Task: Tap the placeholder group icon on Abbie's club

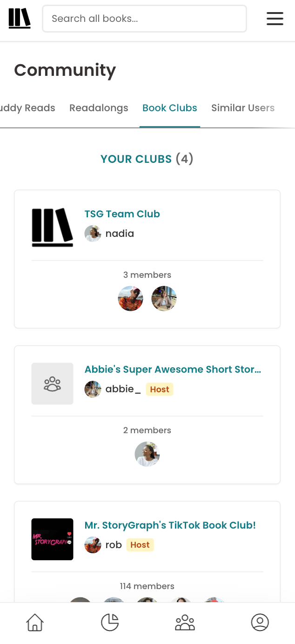Action: [x=52, y=383]
